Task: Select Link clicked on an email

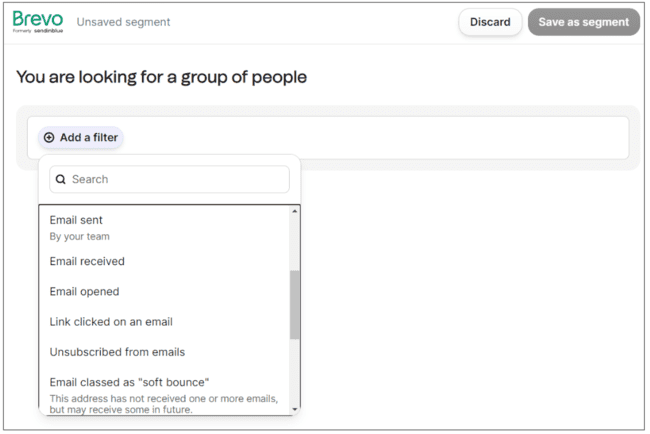Action: click(111, 322)
